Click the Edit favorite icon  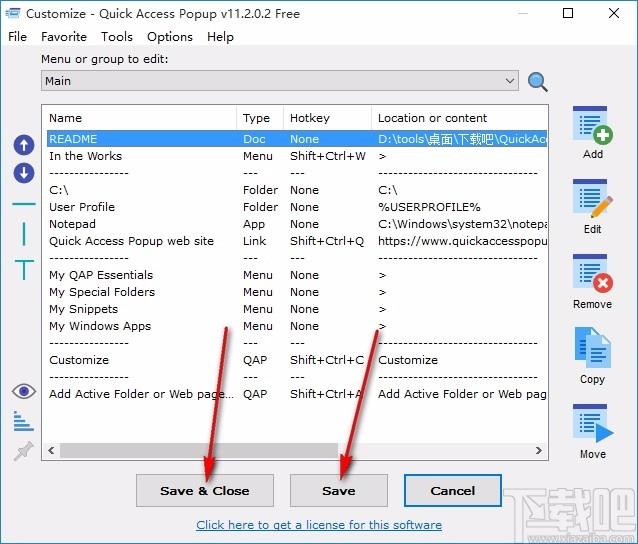[593, 199]
